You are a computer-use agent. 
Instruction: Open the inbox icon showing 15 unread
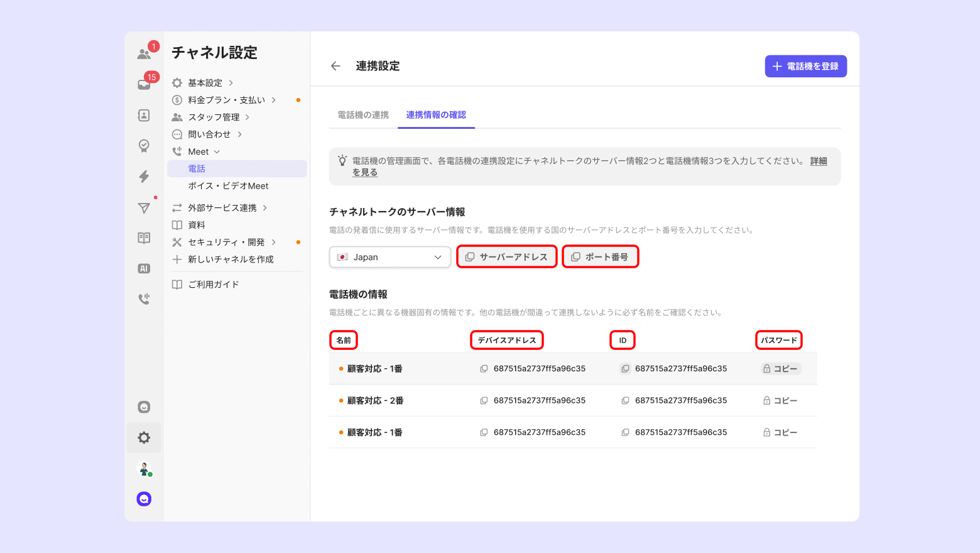click(144, 84)
